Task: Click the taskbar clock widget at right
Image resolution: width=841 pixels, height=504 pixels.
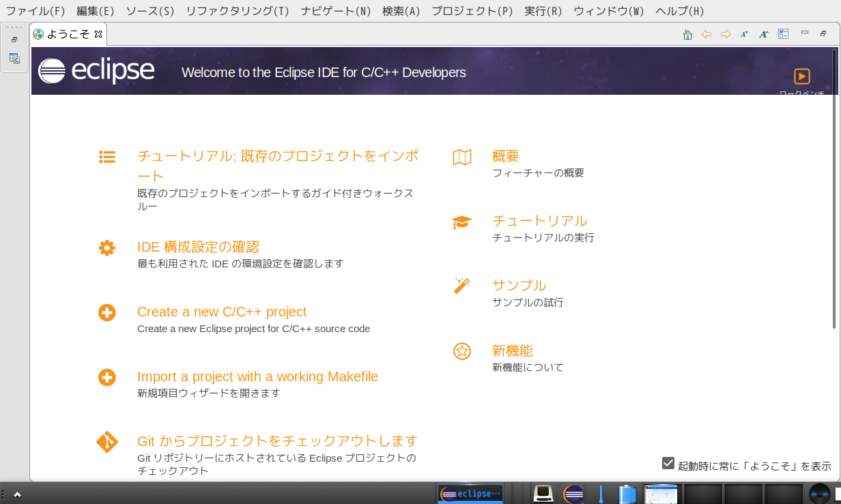Action: coord(819,494)
